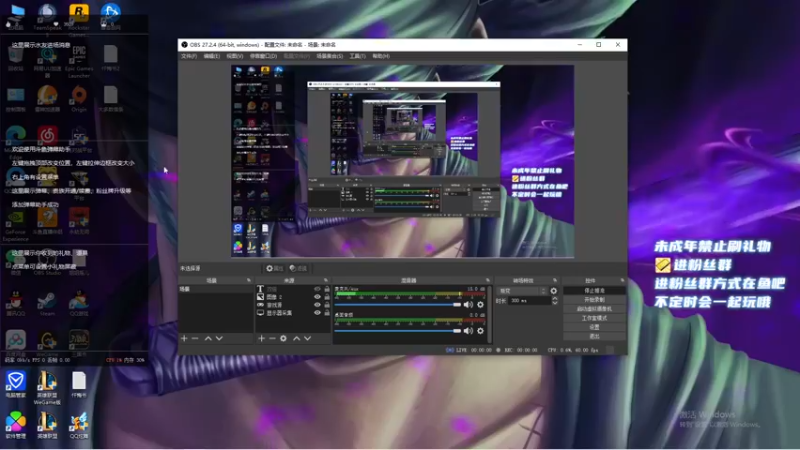The width and height of the screenshot is (800, 450).
Task: Open Rockstar Games Launcher desktop icon
Action: tap(79, 16)
